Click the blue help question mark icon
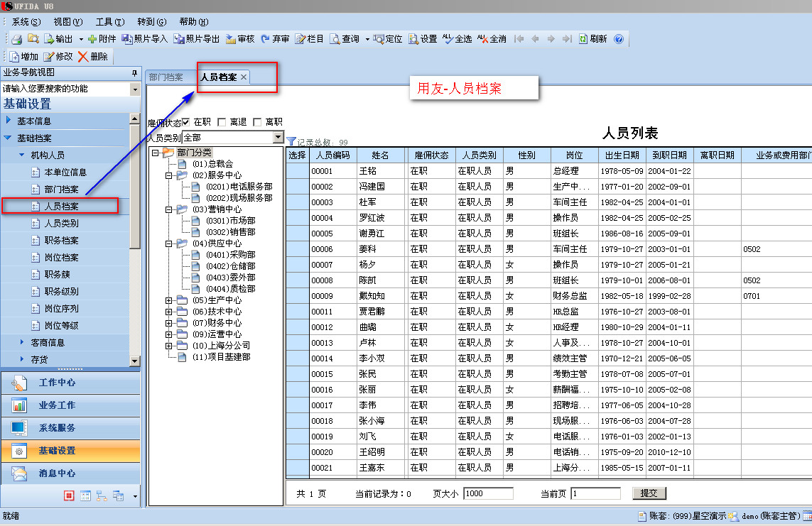This screenshot has width=812, height=526. pos(618,39)
